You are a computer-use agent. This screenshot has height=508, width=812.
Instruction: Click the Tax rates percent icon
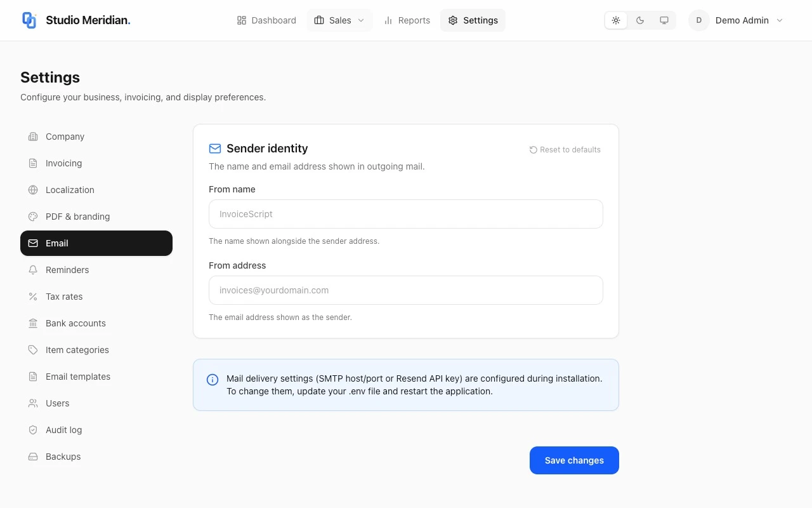(x=33, y=297)
